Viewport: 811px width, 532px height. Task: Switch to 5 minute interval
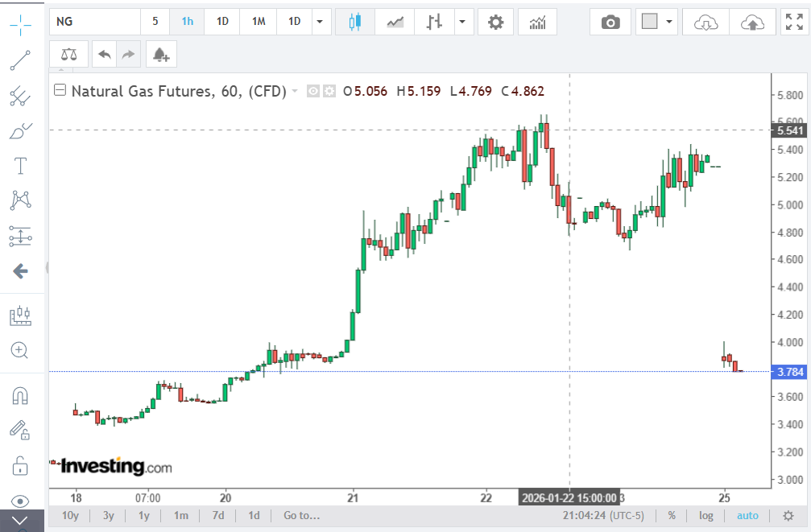pyautogui.click(x=155, y=22)
